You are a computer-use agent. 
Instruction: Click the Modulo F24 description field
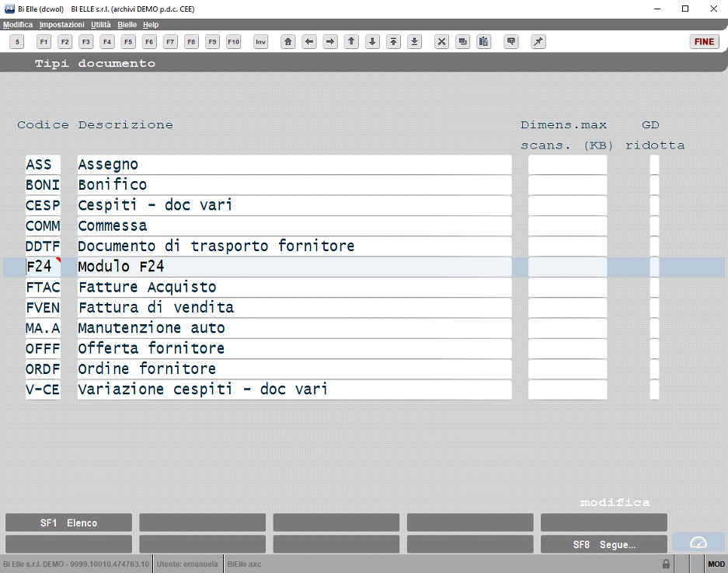(x=294, y=267)
